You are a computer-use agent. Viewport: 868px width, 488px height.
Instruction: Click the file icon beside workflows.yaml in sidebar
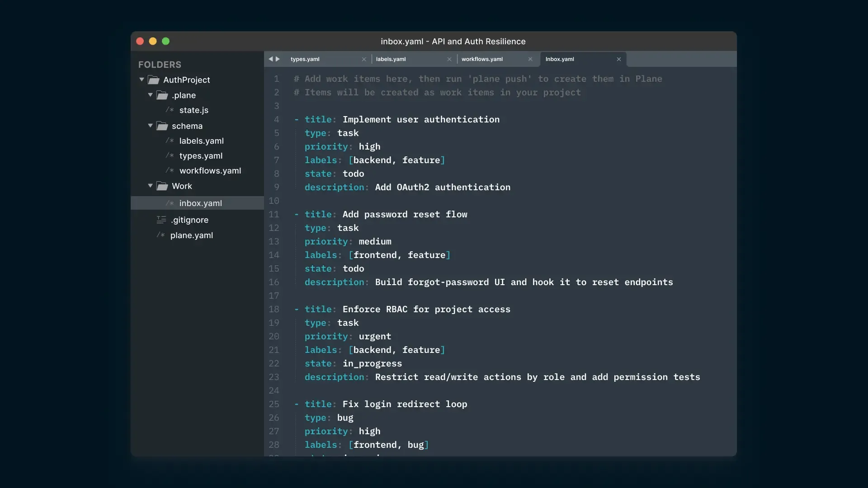(170, 170)
